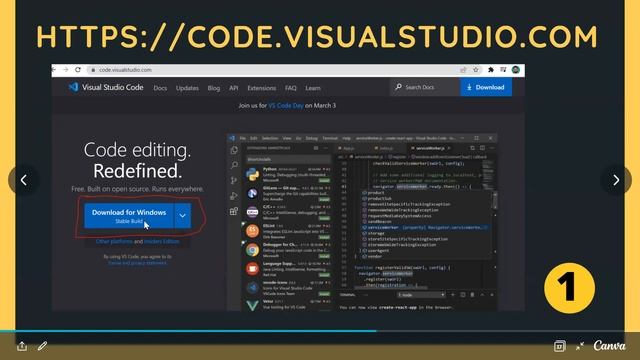Open the browser extensions puzzle icon

pyautogui.click(x=491, y=70)
